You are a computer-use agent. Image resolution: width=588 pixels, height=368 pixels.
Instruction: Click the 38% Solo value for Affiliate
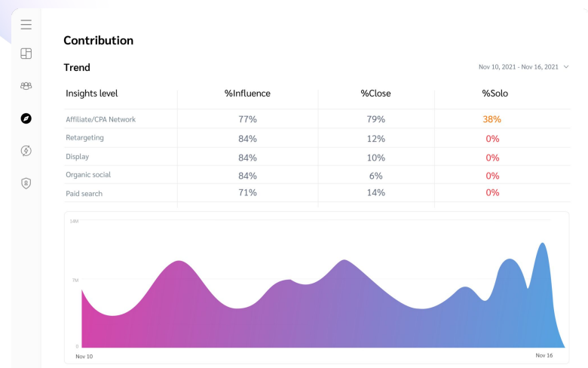[x=492, y=119]
